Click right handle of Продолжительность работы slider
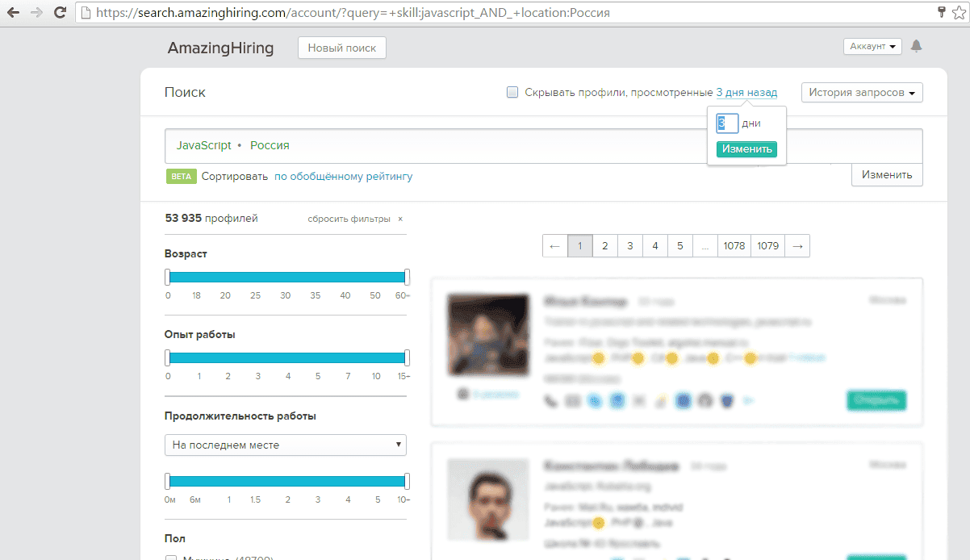970x560 pixels. (x=407, y=481)
